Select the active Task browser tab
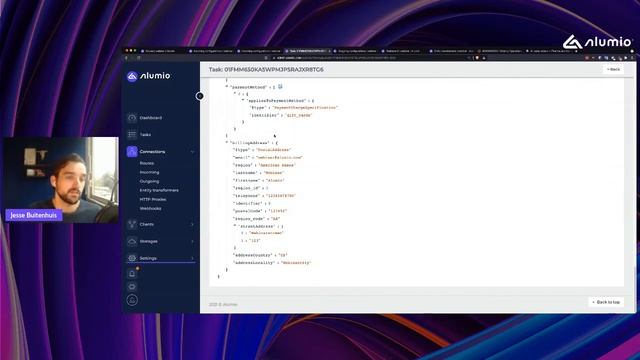Image resolution: width=640 pixels, height=360 pixels. click(x=307, y=51)
